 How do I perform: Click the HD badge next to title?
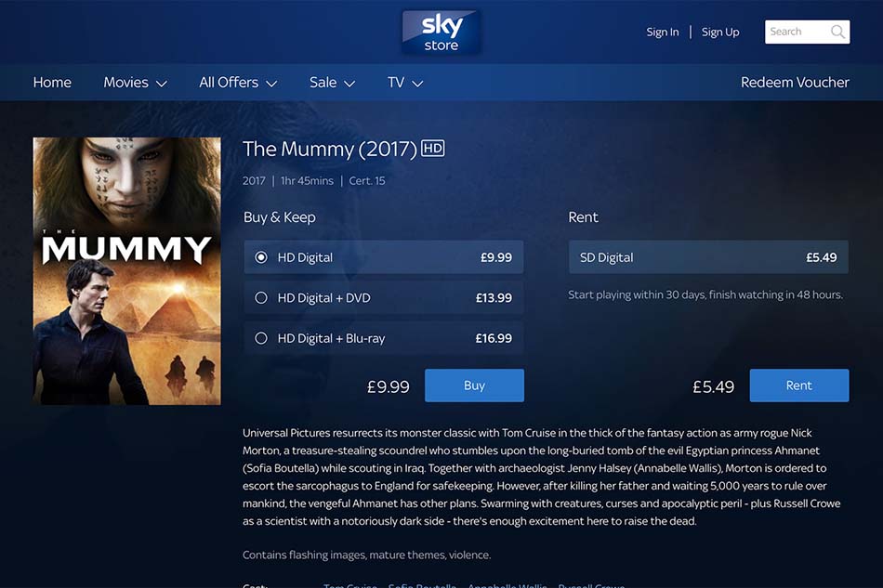tap(433, 149)
